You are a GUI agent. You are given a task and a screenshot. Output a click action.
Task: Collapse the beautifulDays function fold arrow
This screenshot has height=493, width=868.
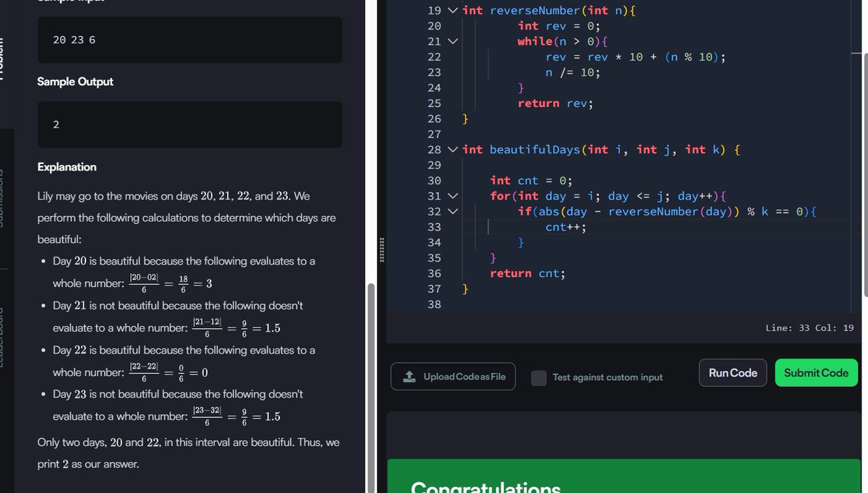453,150
